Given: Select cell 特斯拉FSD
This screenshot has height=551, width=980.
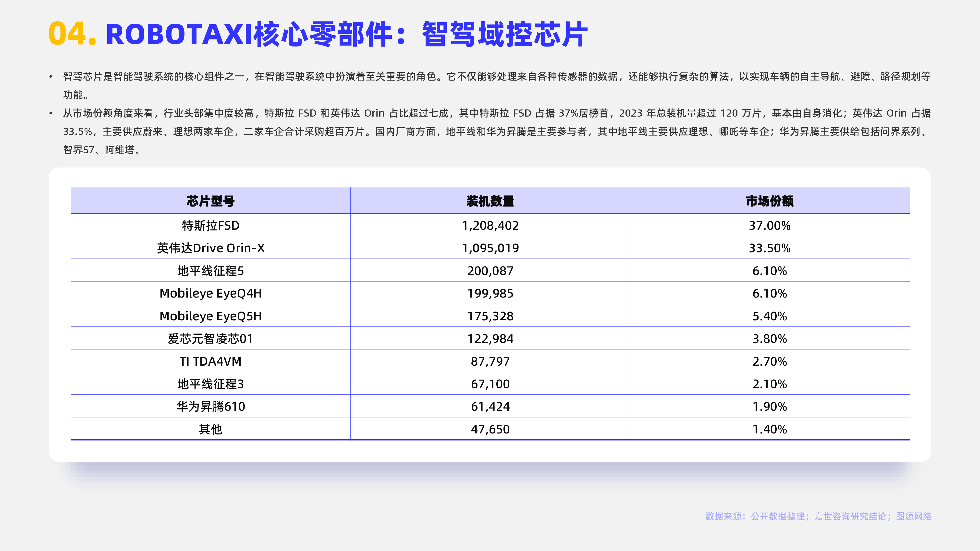Looking at the screenshot, I should pyautogui.click(x=210, y=226).
